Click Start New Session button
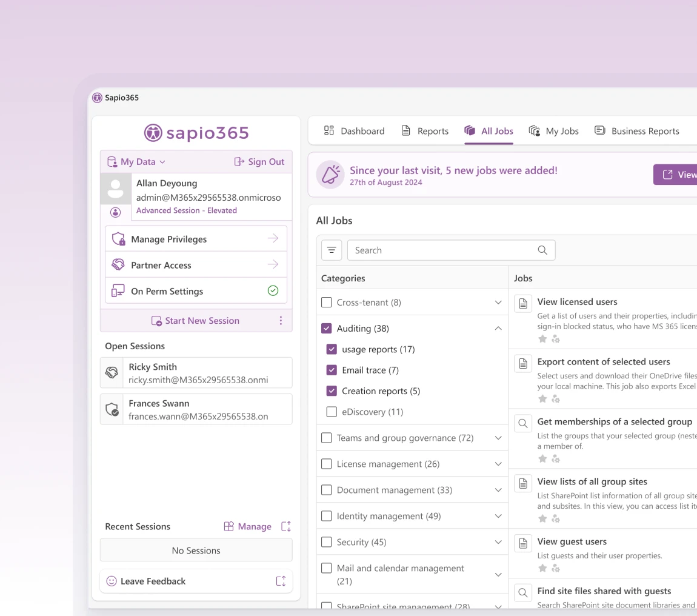This screenshot has width=697, height=616. [x=196, y=321]
